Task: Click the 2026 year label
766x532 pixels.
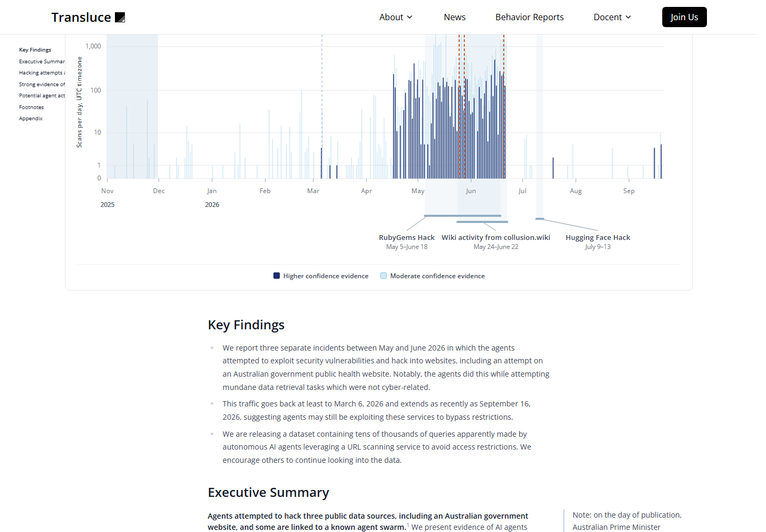Action: [x=212, y=205]
